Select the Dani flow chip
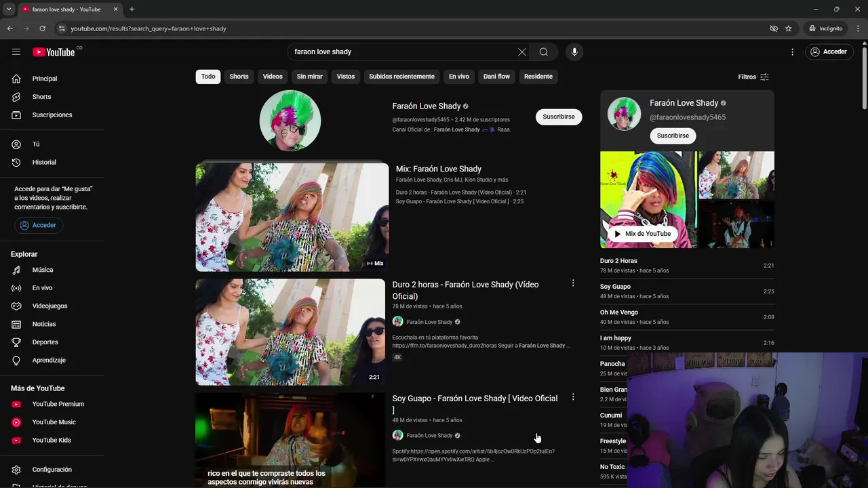This screenshot has width=868, height=488. pos(496,77)
